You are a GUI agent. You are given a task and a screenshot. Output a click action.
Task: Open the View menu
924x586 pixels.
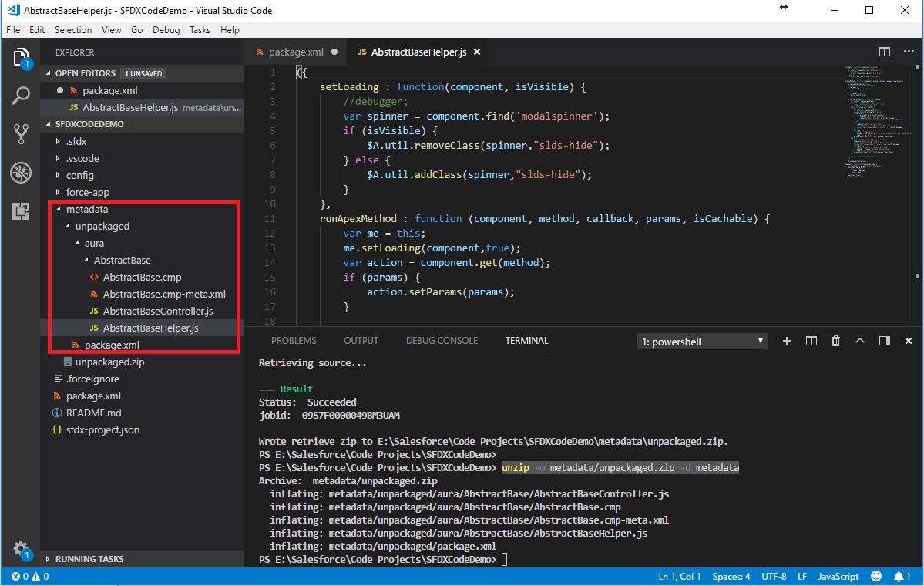tap(112, 30)
